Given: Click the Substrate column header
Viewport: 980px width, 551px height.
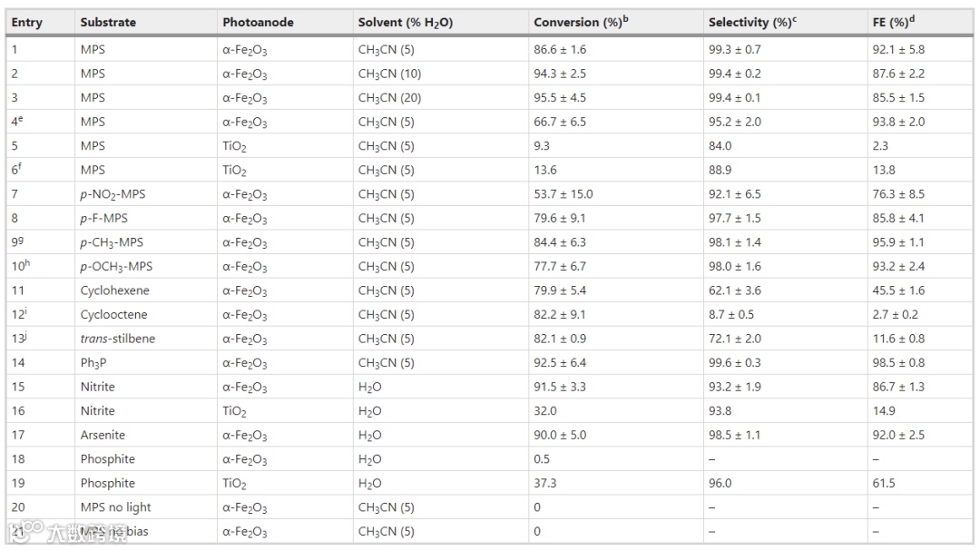Looking at the screenshot, I should 108,23.
